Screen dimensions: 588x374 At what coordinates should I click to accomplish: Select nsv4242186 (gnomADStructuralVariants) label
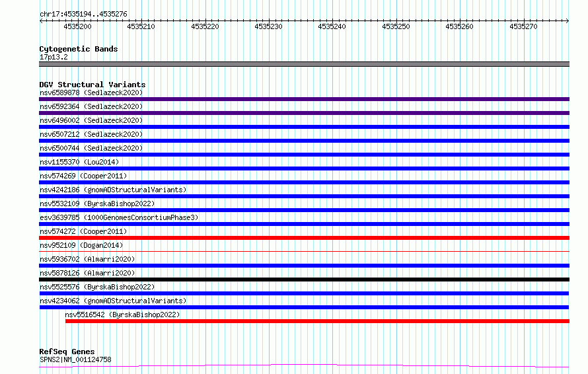coord(113,190)
